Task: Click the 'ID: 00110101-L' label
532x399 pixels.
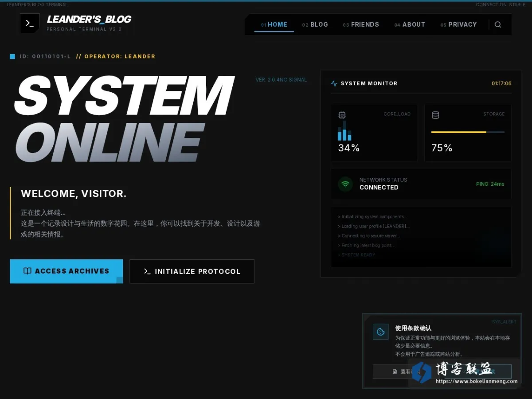Action: point(45,56)
